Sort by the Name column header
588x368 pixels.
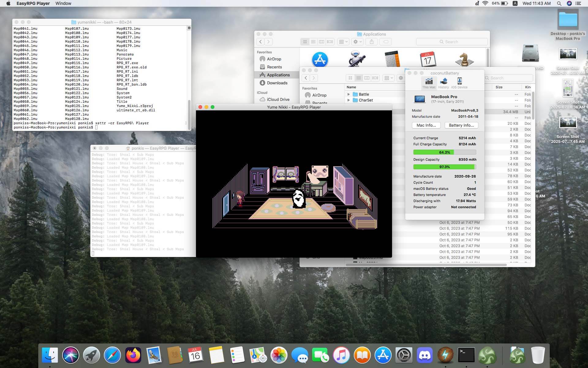(x=351, y=87)
